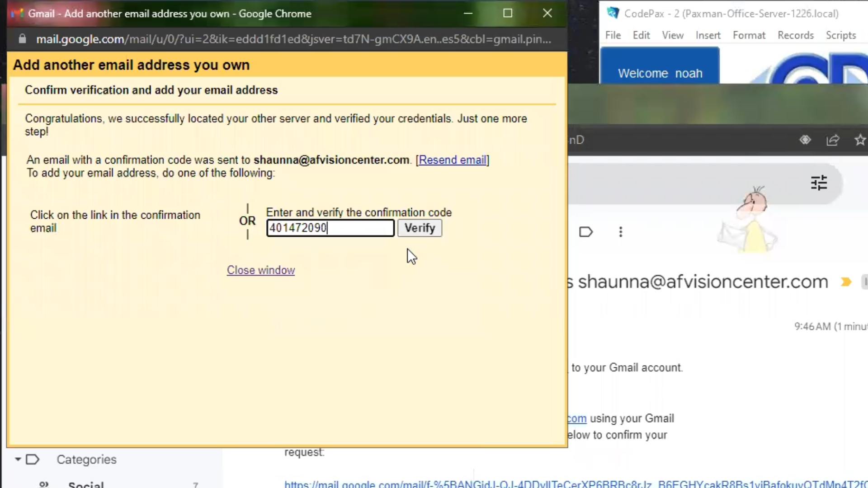This screenshot has height=488, width=868.
Task: Click the share page icon
Action: [x=833, y=140]
